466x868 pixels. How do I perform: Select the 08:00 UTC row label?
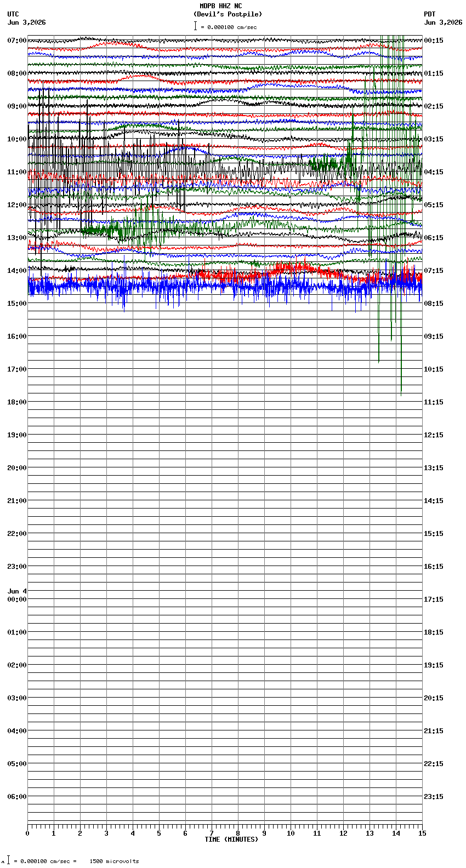(x=17, y=73)
